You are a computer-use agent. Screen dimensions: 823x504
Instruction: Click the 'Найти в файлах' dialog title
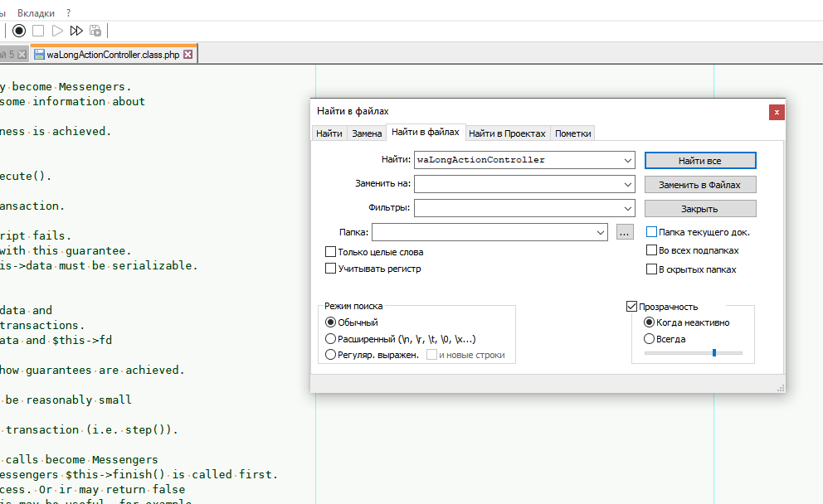click(353, 111)
